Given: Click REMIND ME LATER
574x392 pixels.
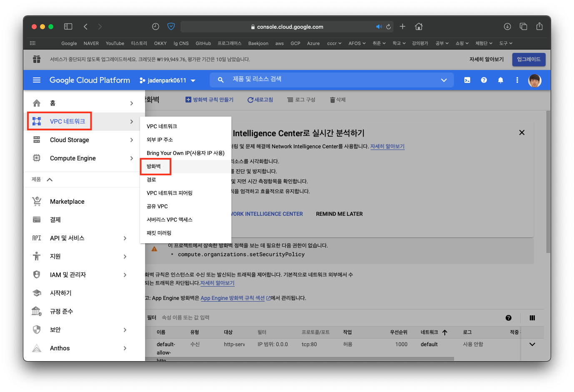Looking at the screenshot, I should tap(339, 214).
